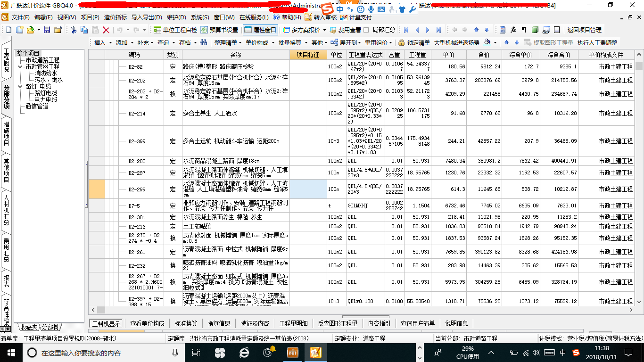This screenshot has height=362, width=644.
Task: Click 执行人工费调整 button
Action: click(597, 42)
